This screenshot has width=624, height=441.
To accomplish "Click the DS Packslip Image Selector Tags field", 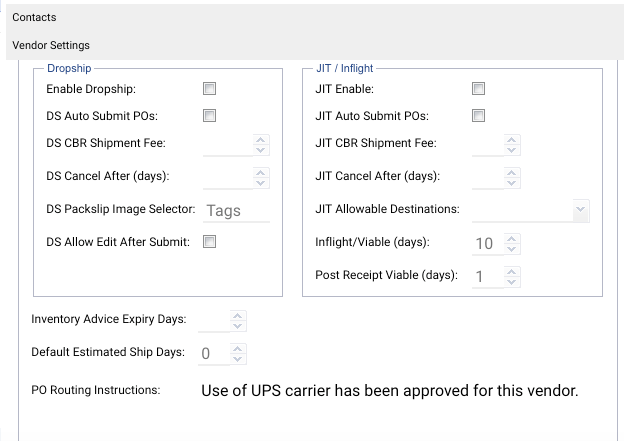I will click(236, 211).
